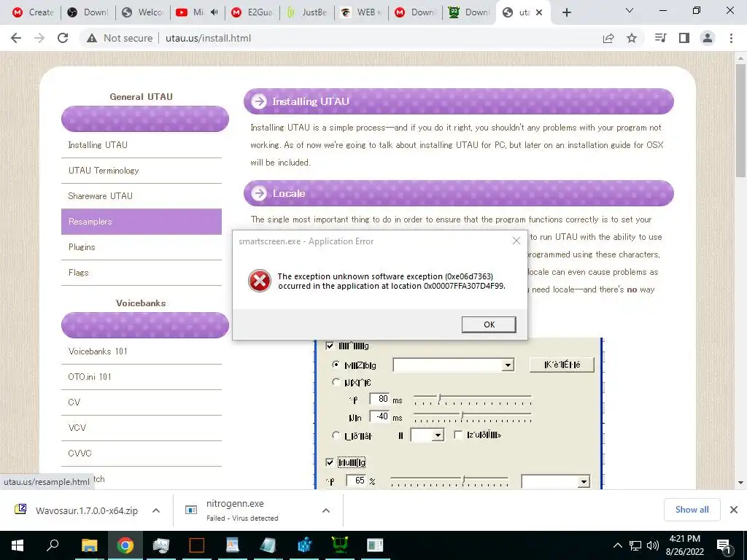Mute the audio on the YouTube tab

tap(214, 12)
